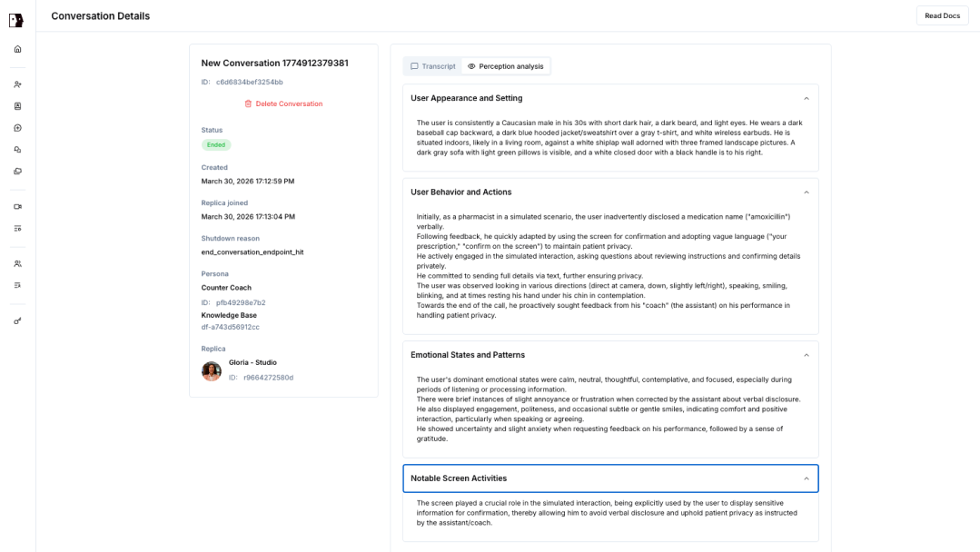The width and height of the screenshot is (980, 552).
Task: Click the Home icon in the sidebar
Action: pyautogui.click(x=15, y=49)
